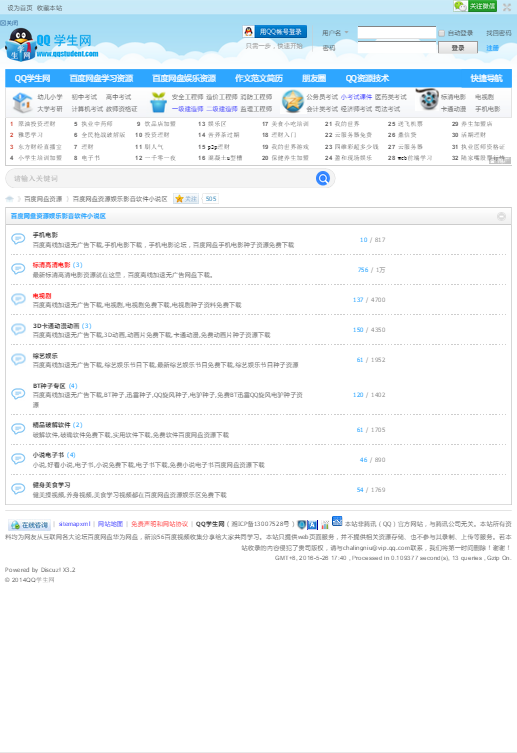This screenshot has width=517, height=753.
Task: Collapse the forum section with round toggle
Action: [501, 216]
